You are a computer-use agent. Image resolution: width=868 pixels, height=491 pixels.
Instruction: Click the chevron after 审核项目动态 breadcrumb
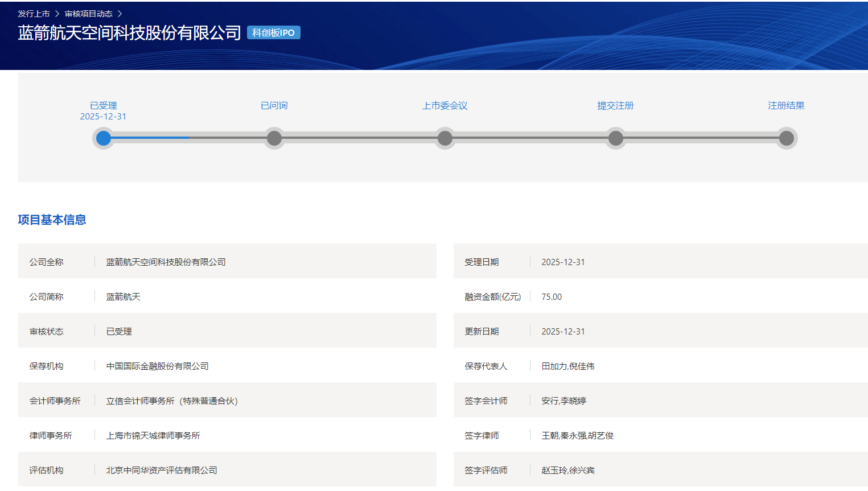120,14
